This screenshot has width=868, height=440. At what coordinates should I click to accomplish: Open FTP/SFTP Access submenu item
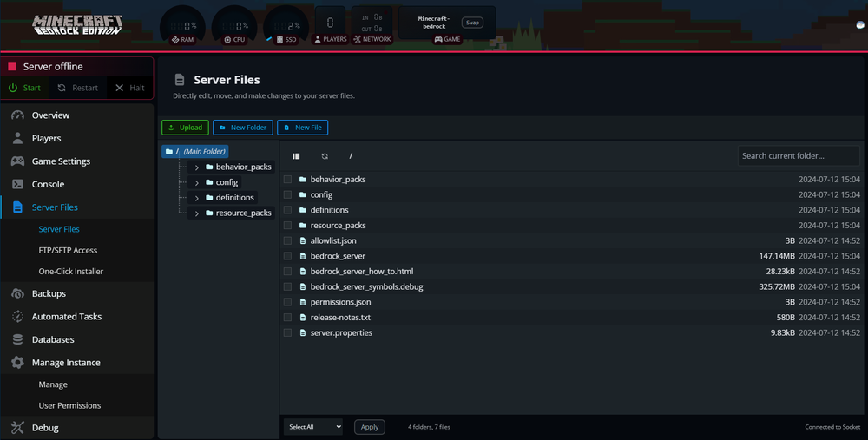[x=68, y=250]
